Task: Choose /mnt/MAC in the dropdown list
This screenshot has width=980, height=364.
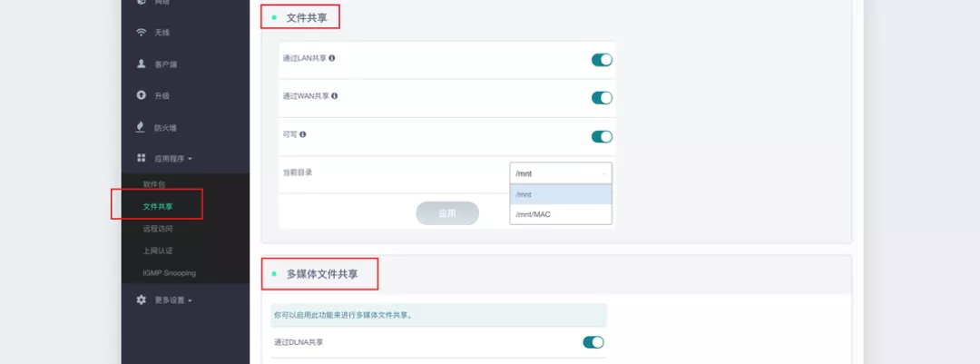Action: (x=561, y=214)
